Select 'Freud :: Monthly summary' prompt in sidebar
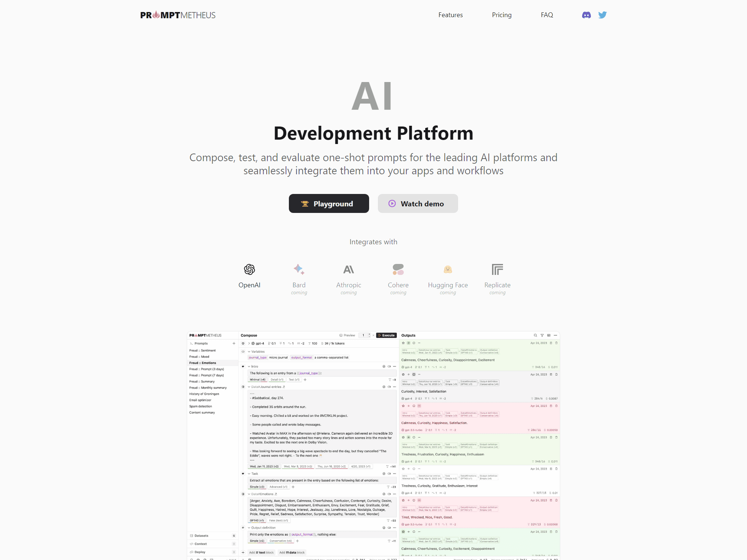Viewport: 747px width, 560px height. click(x=213, y=388)
